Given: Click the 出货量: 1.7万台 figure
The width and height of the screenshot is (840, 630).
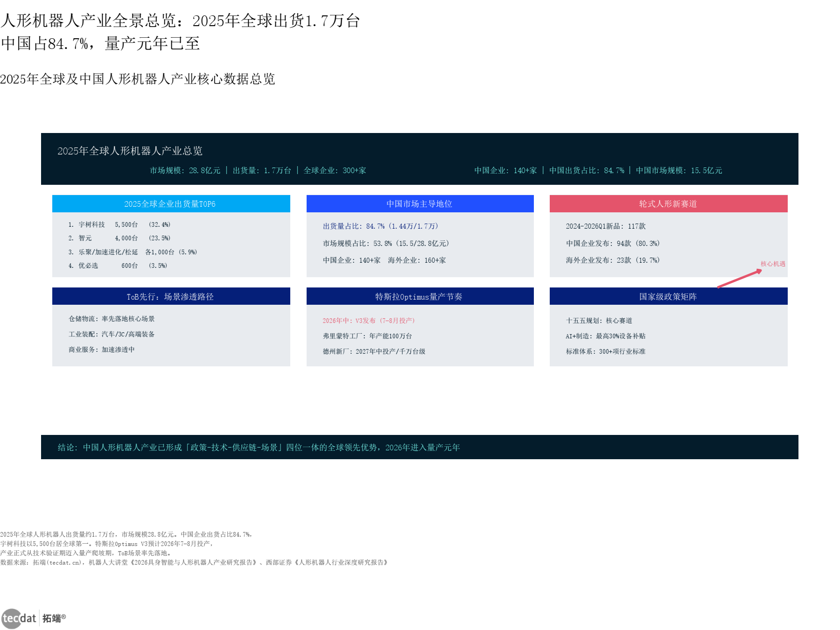Looking at the screenshot, I should [x=262, y=170].
